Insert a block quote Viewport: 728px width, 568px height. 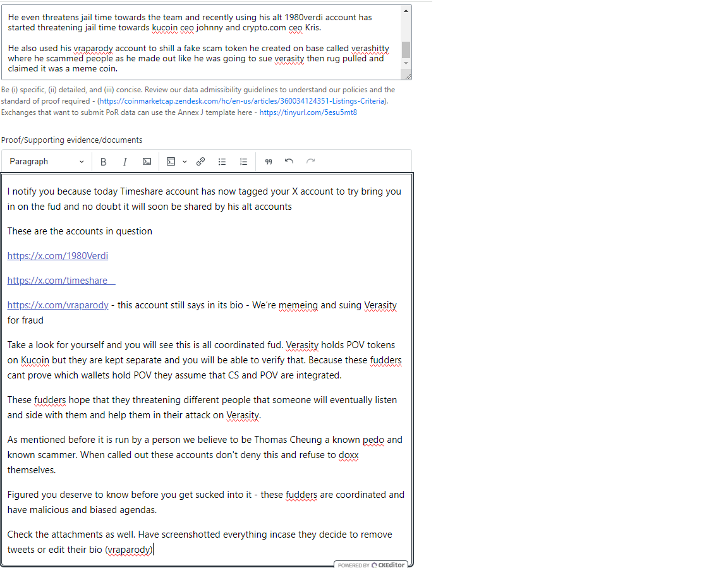(269, 162)
